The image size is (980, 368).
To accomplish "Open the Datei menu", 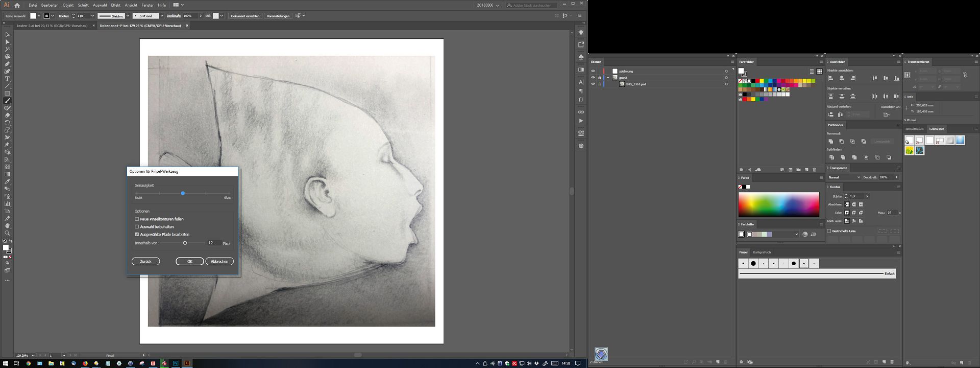I will pos(33,5).
